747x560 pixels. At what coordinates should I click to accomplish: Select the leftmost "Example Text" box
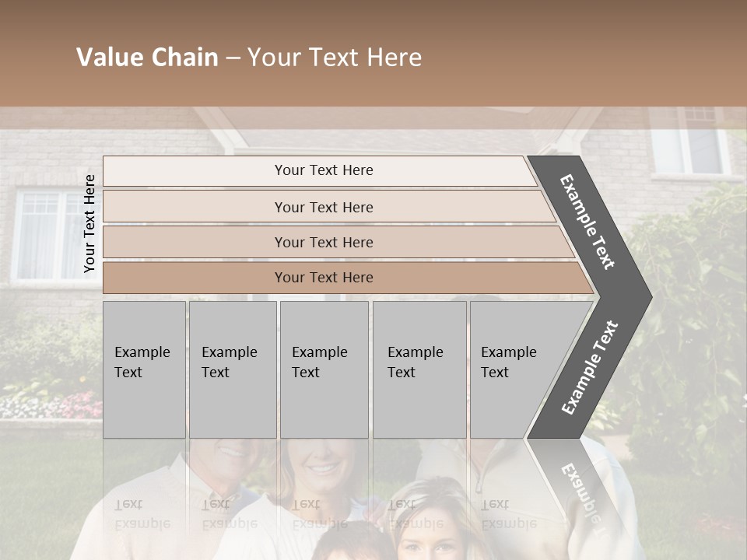click(x=144, y=369)
